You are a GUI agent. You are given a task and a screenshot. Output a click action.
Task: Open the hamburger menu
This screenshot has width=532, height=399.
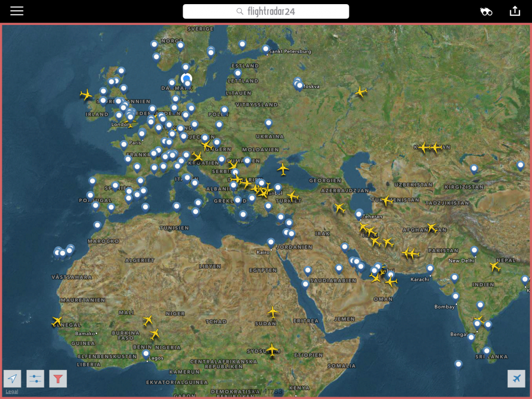tap(17, 11)
